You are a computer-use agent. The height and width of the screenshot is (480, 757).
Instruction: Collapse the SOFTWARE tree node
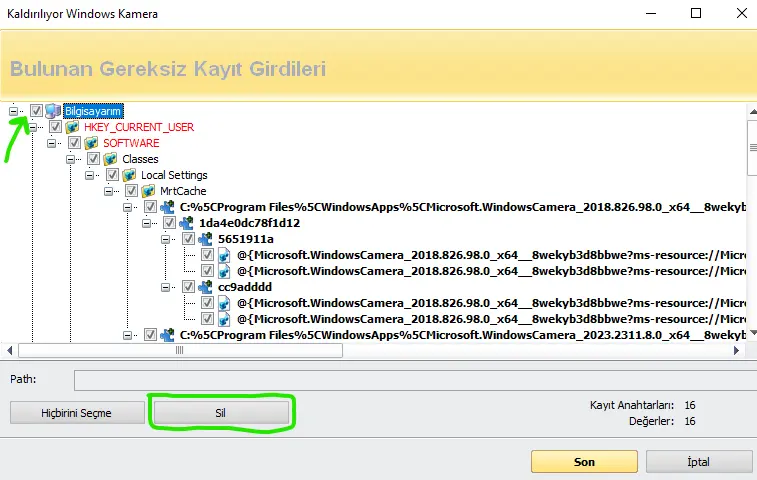coord(51,143)
